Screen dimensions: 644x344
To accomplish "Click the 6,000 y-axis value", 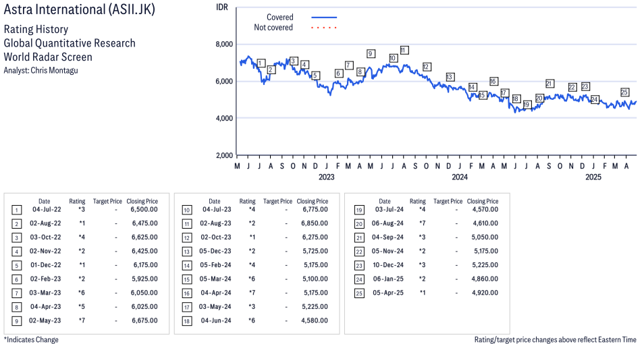I will [224, 82].
